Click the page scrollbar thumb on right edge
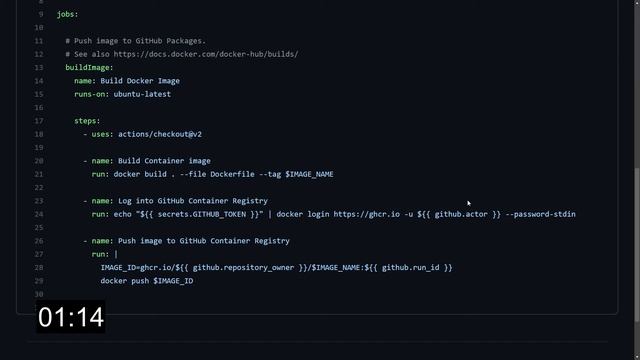Image resolution: width=640 pixels, height=360 pixels. coord(637,245)
